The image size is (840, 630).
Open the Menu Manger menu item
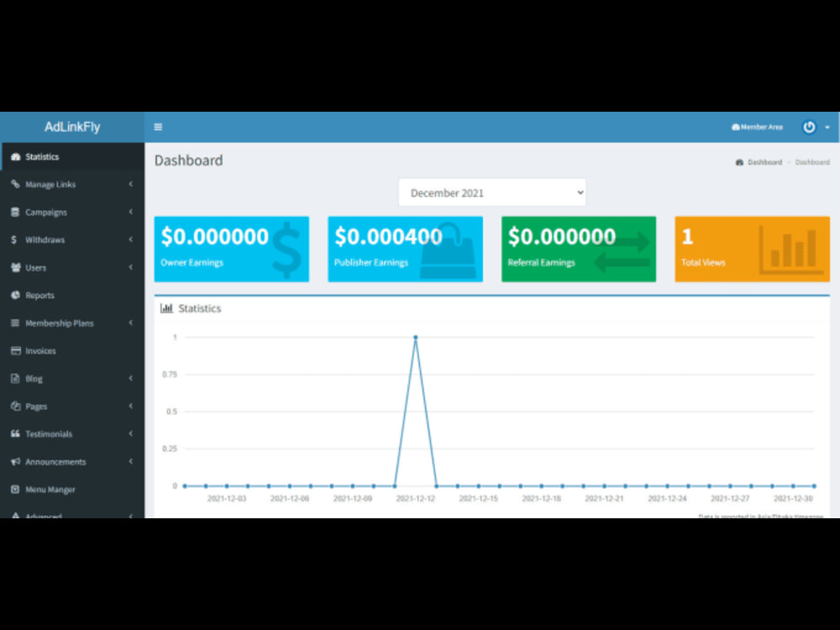[72, 489]
